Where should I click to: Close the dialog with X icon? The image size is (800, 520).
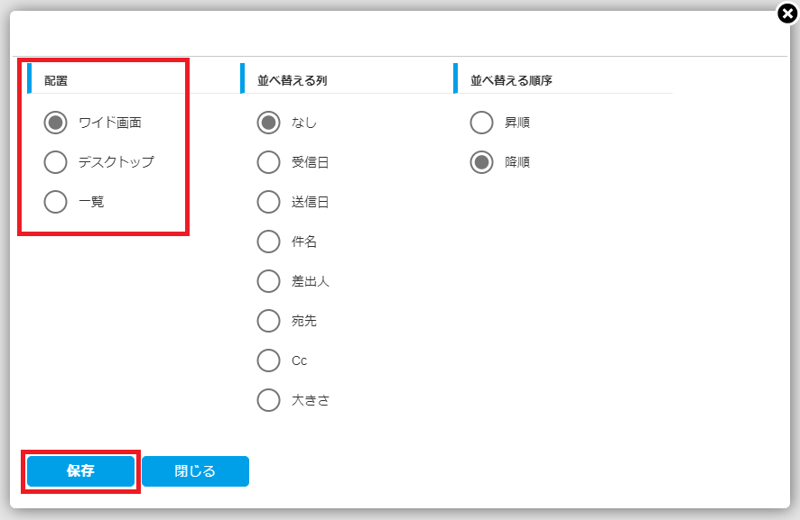click(x=788, y=13)
